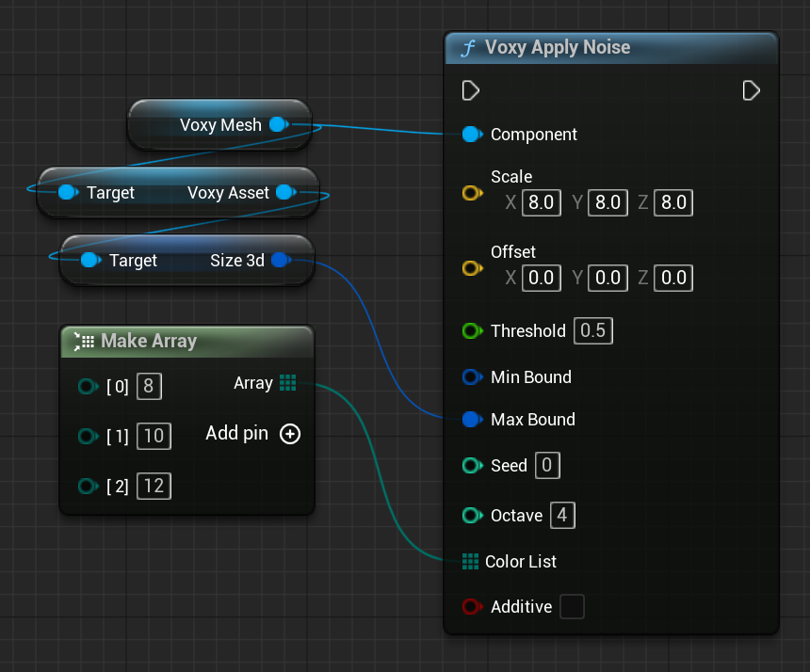Click the Max Bound input pin
The height and width of the screenshot is (672, 810).
(x=472, y=420)
